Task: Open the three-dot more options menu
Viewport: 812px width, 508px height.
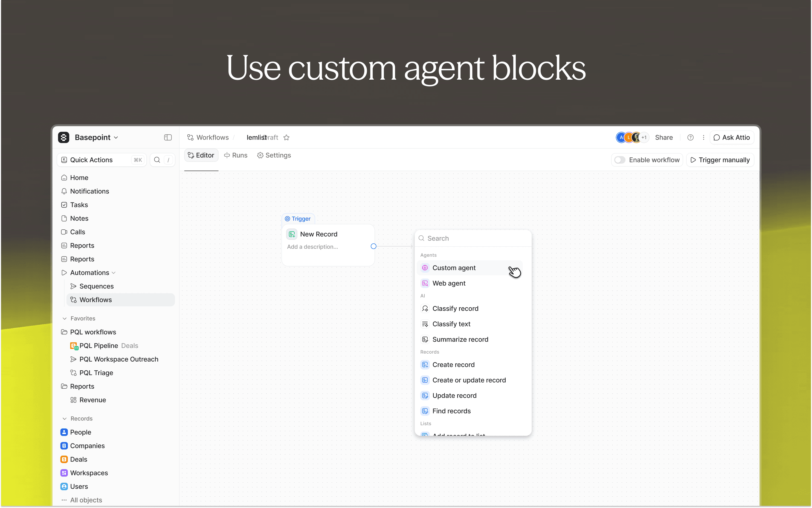Action: point(704,137)
